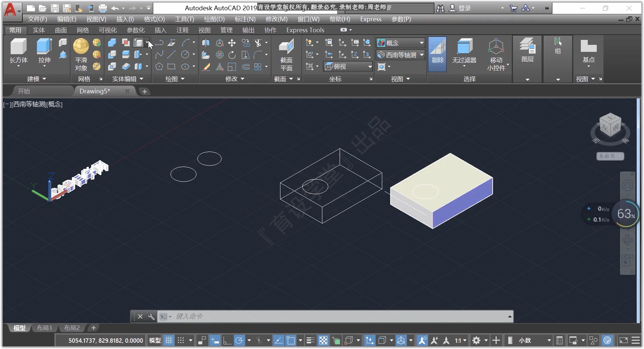This screenshot has width=644, height=349.
Task: Click the Section Plane (截面平面) button
Action: pos(286,55)
